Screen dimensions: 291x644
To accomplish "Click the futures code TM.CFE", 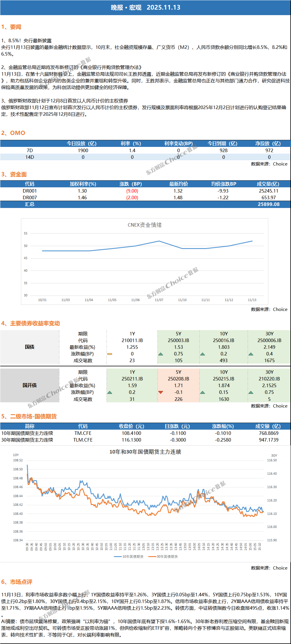I will click(x=83, y=433).
